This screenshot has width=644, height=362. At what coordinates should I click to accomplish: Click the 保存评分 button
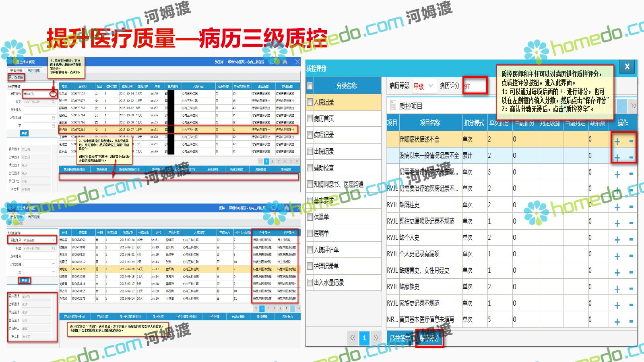tap(429, 339)
